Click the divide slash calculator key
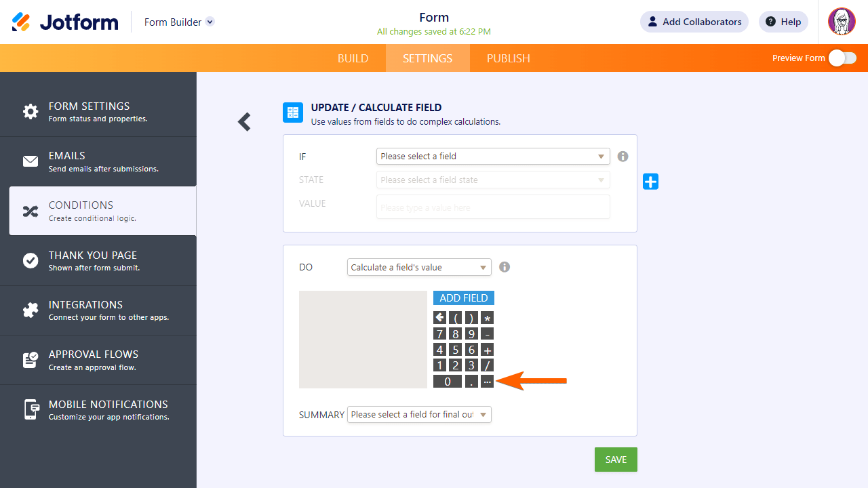 (x=487, y=365)
